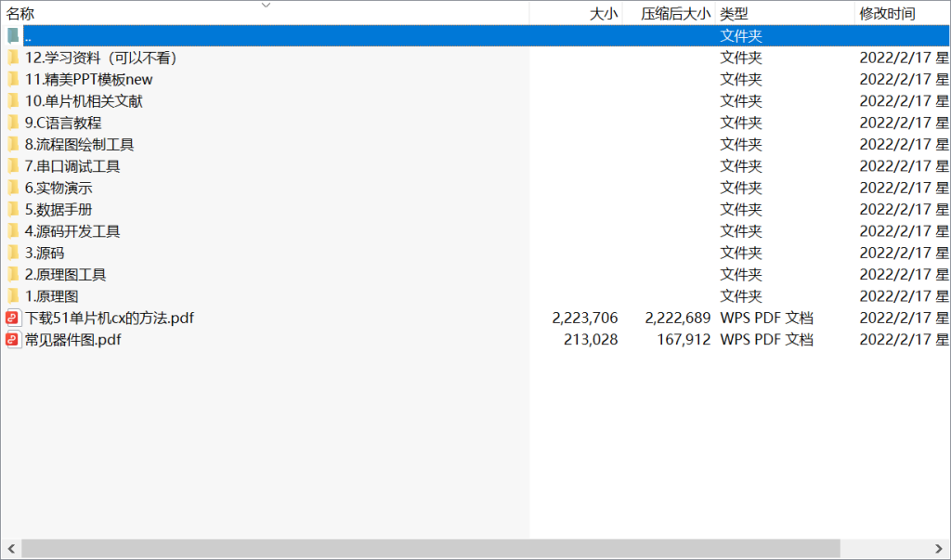Select the 11.精美PPT模板new folder

[88, 80]
